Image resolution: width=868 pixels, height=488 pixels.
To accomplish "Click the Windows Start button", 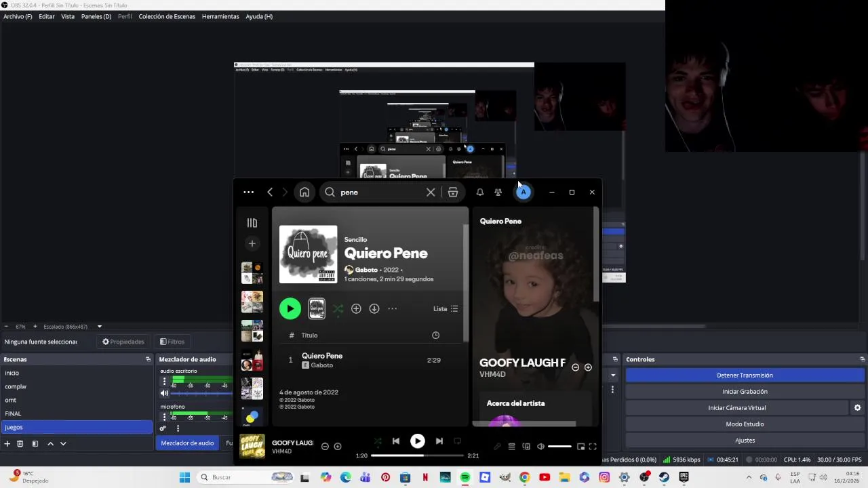I will pyautogui.click(x=184, y=477).
